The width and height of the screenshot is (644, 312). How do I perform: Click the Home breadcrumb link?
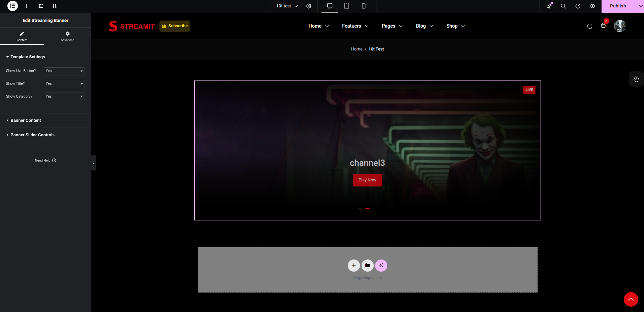(357, 49)
